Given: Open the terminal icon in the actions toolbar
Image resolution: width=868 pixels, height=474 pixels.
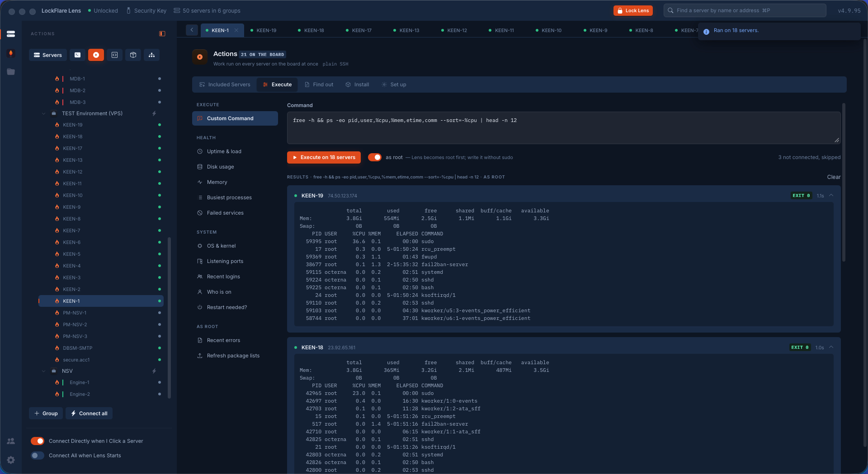Looking at the screenshot, I should pyautogui.click(x=77, y=55).
